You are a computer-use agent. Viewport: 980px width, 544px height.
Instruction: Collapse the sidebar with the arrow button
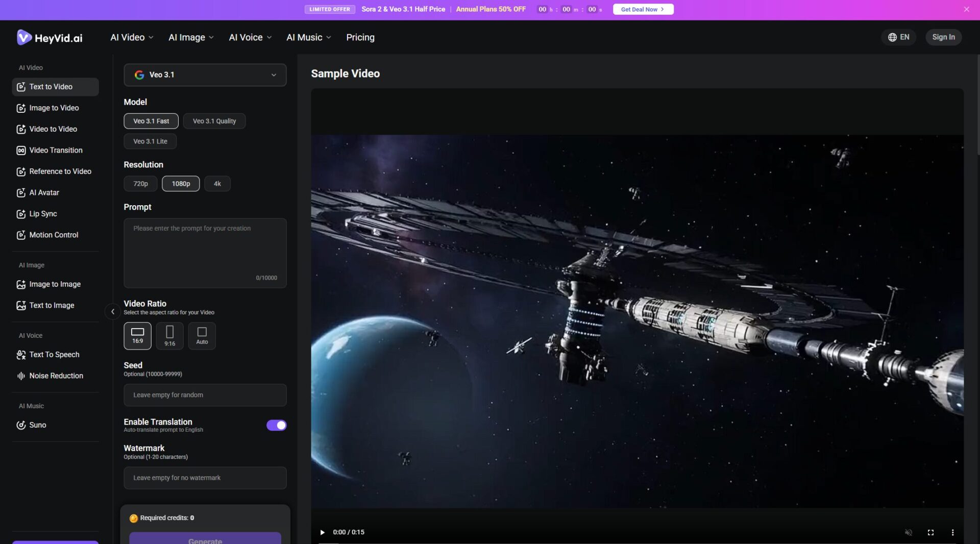112,311
